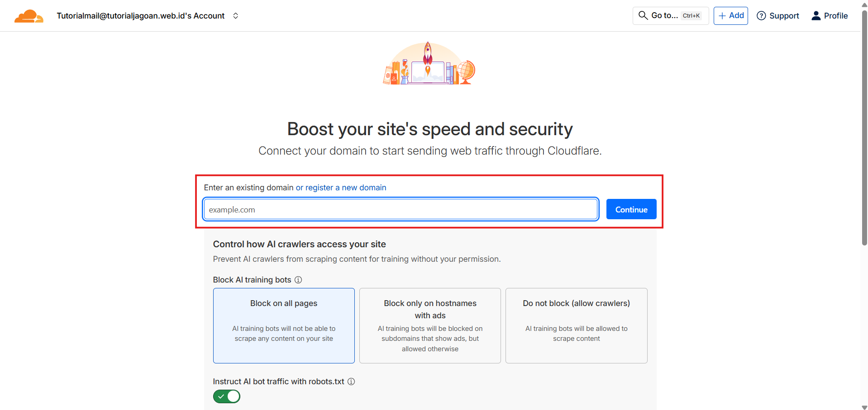Viewport: 868px width, 410px height.
Task: Click the scrollbar up arrow
Action: [864, 4]
